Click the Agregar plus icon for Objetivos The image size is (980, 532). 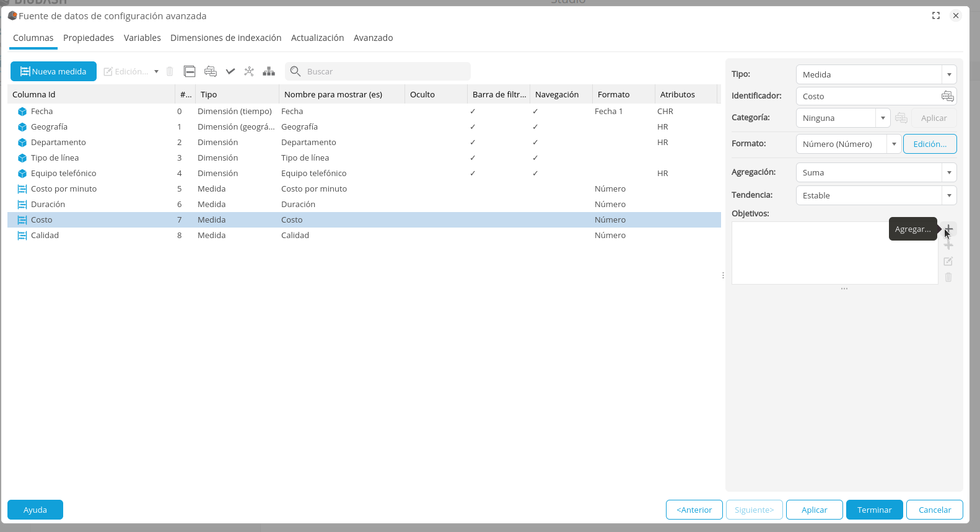[948, 229]
